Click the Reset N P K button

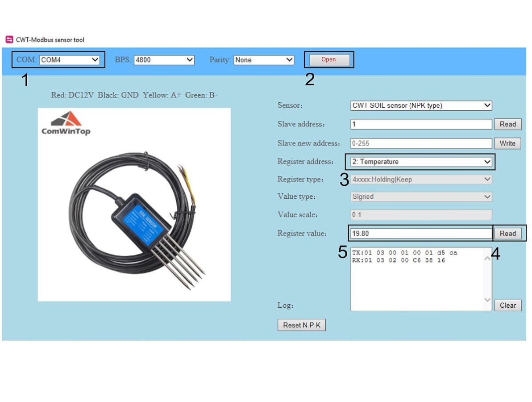[302, 325]
